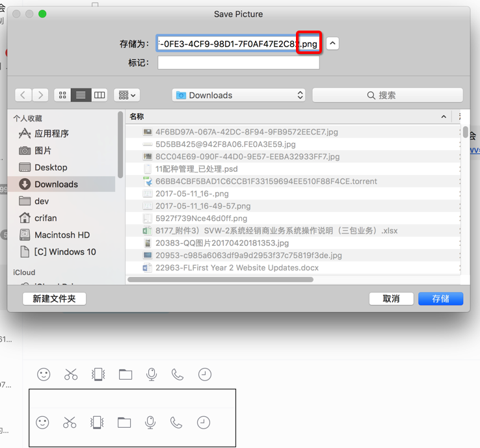
Task: Click the 名称 column sort arrow
Action: pos(444,116)
